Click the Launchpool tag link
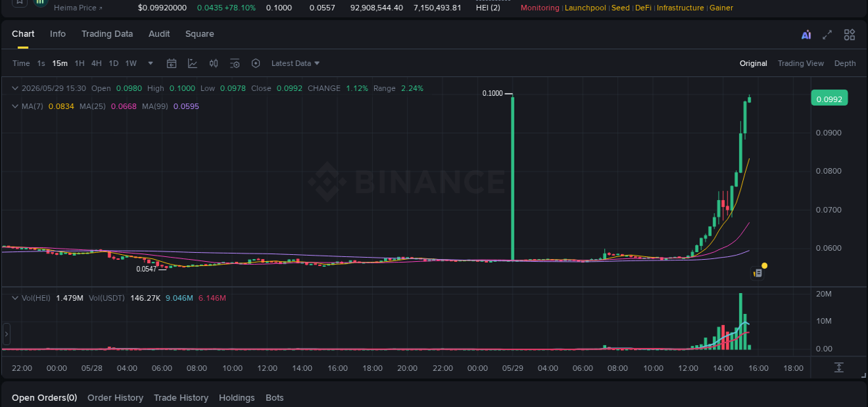Viewport: 868px width, 407px height. click(585, 8)
